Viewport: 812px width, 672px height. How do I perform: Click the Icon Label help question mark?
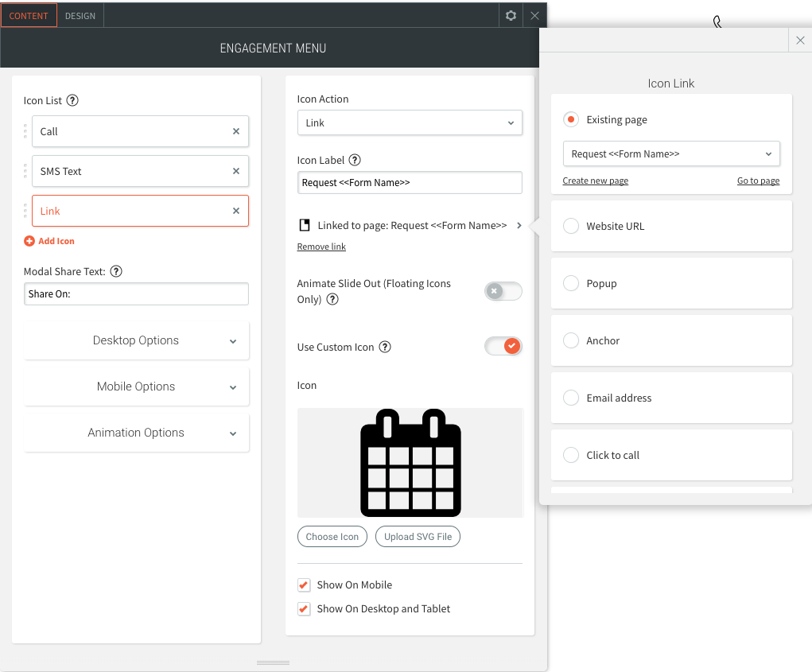point(355,160)
